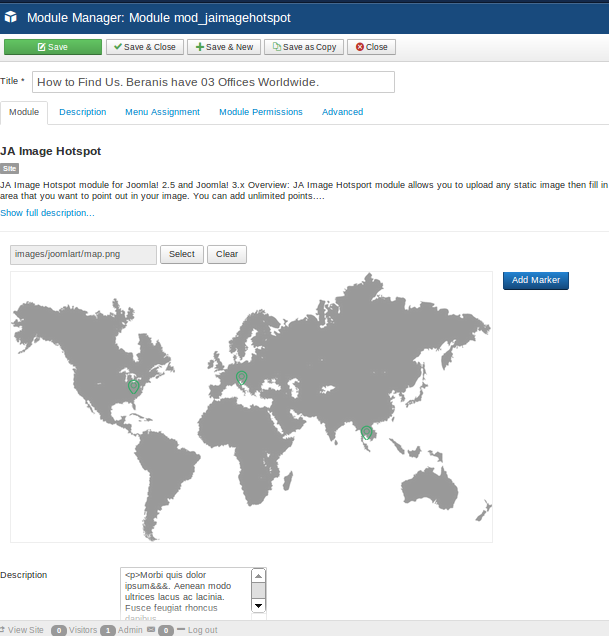
Task: Click the description textarea scrollbar thumb
Action: [x=258, y=591]
